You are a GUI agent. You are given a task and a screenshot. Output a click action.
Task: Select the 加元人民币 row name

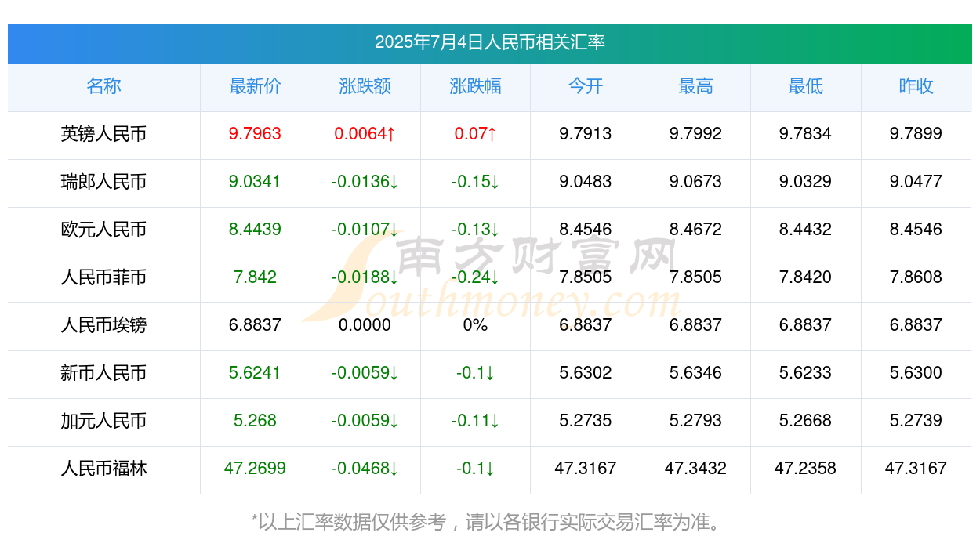pos(103,421)
